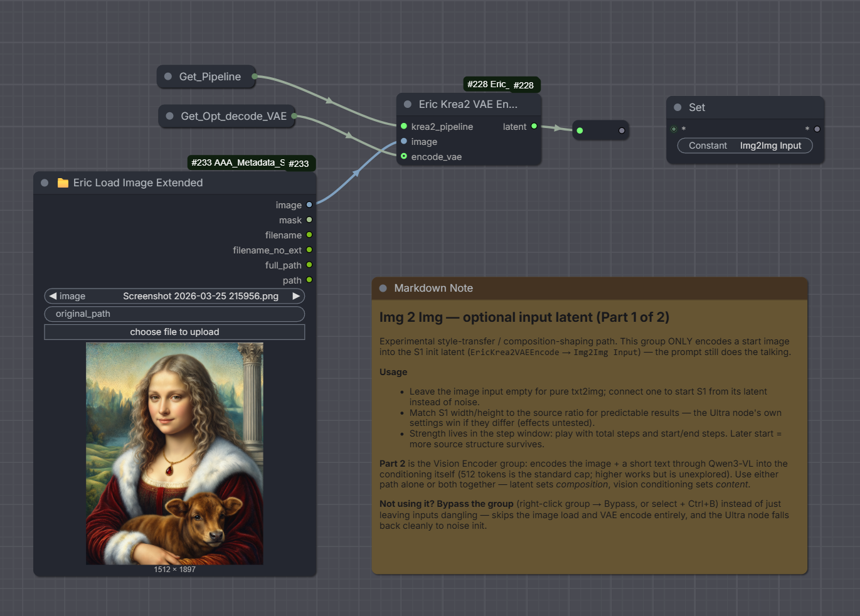Click the Get_Pipeline output connector
Screen dimensions: 860x616
[x=255, y=77]
